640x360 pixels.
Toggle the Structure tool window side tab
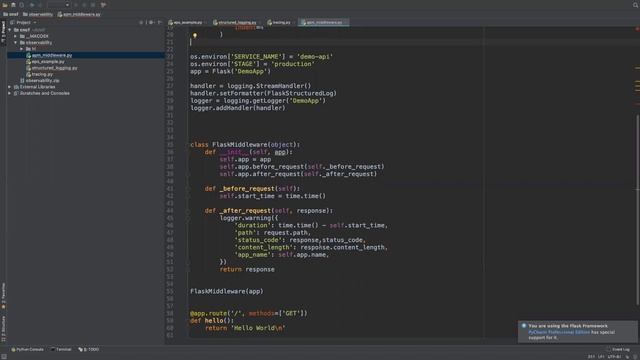click(x=3, y=328)
